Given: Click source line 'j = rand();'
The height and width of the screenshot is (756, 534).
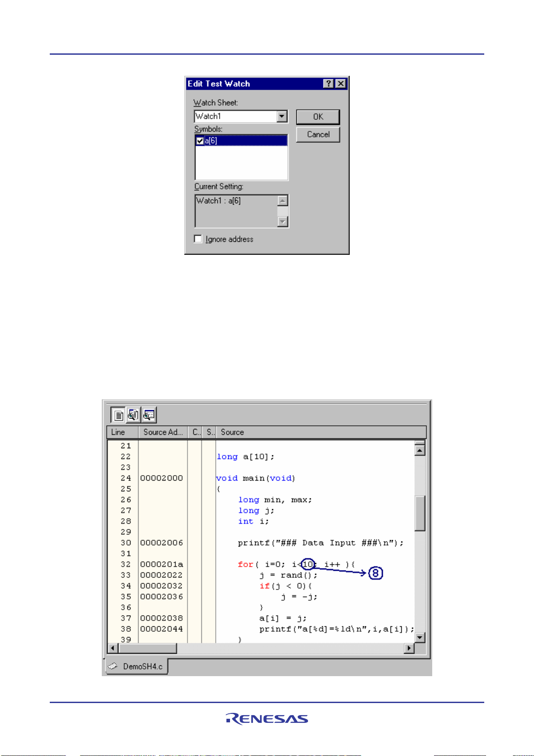Looking at the screenshot, I should 288,575.
